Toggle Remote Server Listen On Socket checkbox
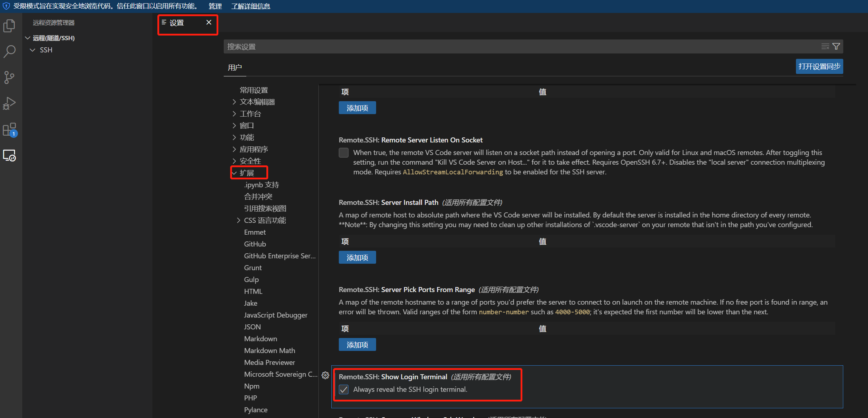 (x=343, y=153)
